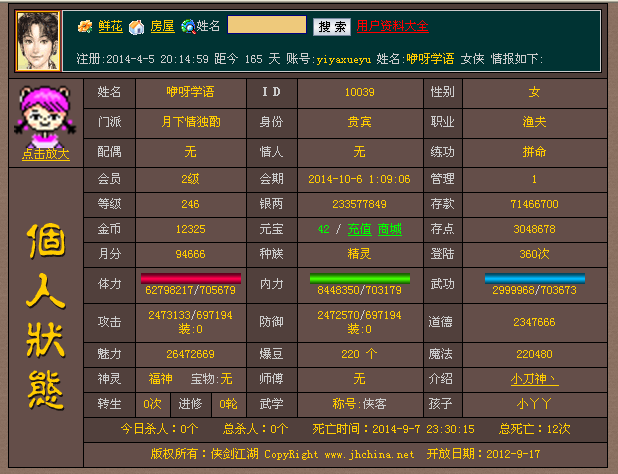
Task: Click the 魅力 value 26472669
Action: pyautogui.click(x=190, y=354)
